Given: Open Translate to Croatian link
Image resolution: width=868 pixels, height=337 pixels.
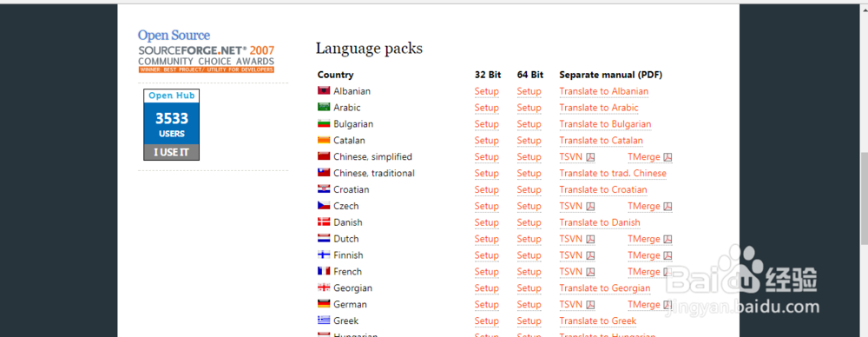Looking at the screenshot, I should click(603, 189).
